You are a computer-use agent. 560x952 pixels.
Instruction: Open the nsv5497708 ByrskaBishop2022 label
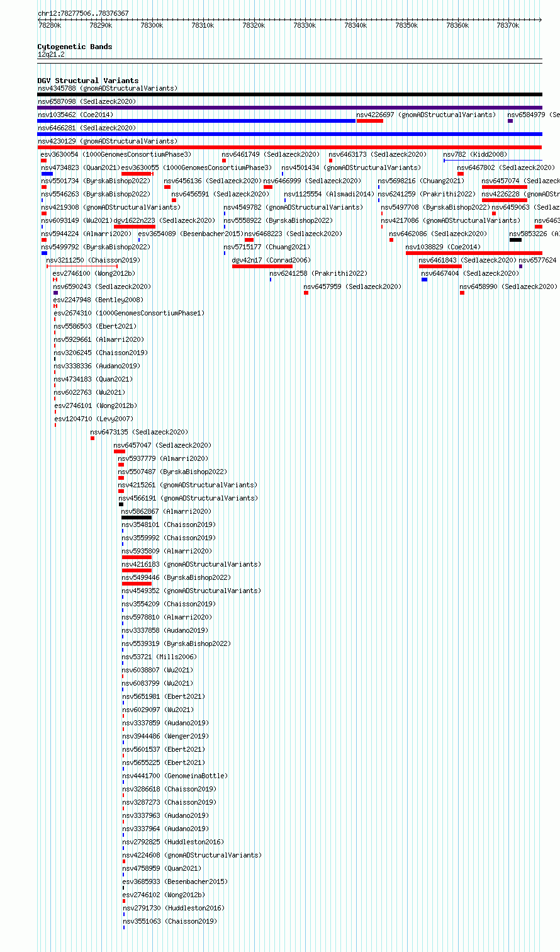[435, 207]
